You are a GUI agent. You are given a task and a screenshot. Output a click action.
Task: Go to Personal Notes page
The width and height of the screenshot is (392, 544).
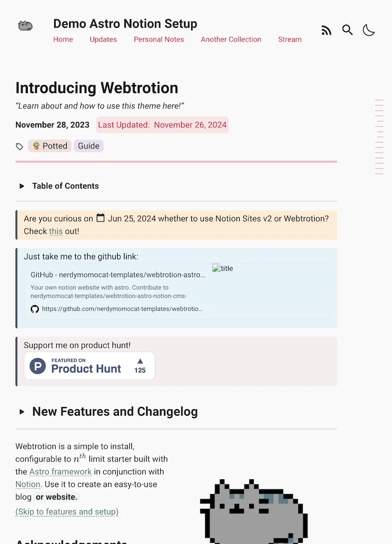click(159, 39)
